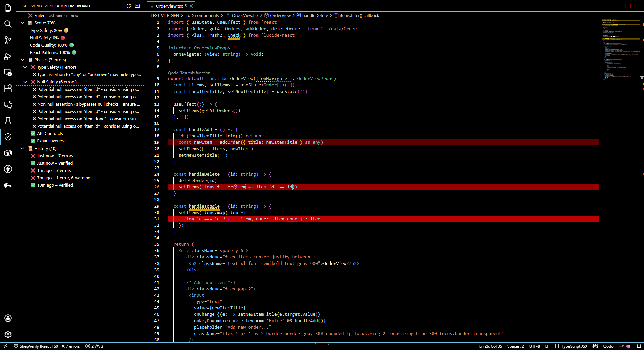Image resolution: width=644 pixels, height=350 pixels.
Task: Select the Type Safety: 80% score row
Action: [81, 31]
